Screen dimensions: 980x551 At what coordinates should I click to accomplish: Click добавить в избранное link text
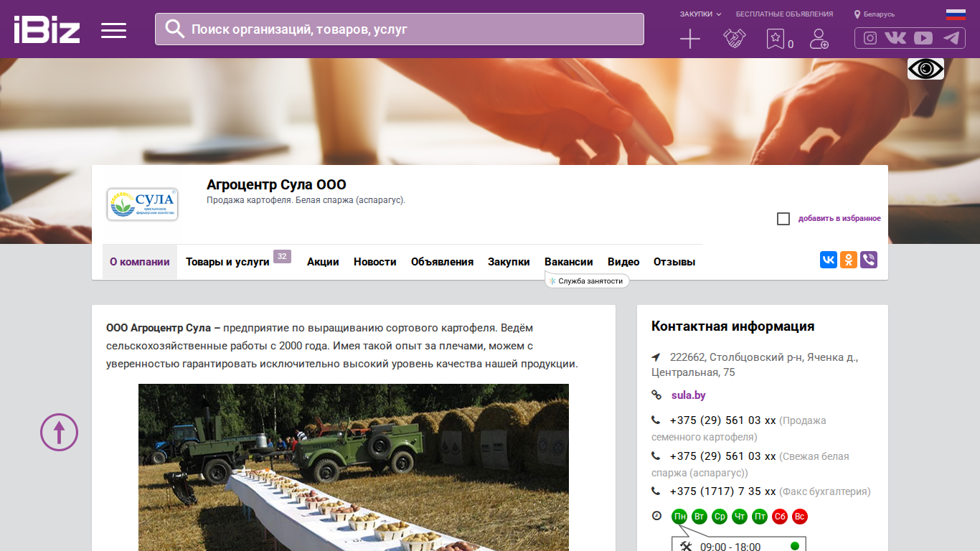click(x=839, y=219)
